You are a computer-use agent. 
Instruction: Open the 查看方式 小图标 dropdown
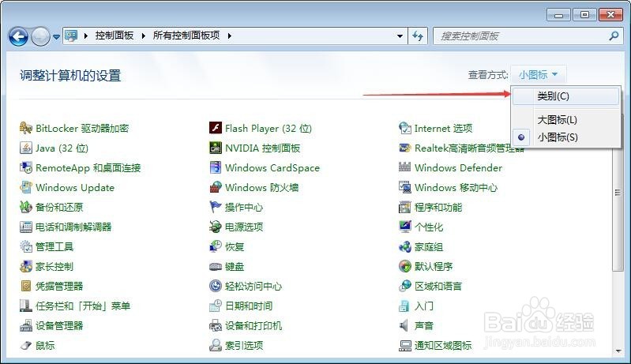point(538,75)
